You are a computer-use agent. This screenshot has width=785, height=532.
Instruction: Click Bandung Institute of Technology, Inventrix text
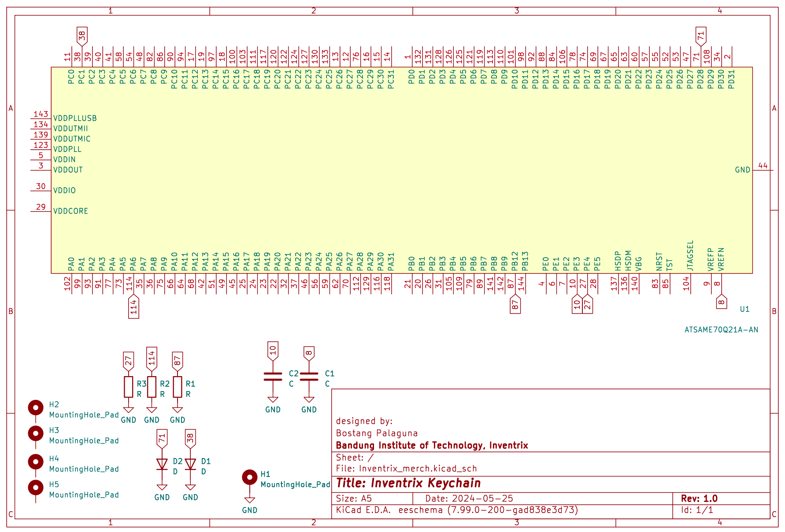pos(432,445)
